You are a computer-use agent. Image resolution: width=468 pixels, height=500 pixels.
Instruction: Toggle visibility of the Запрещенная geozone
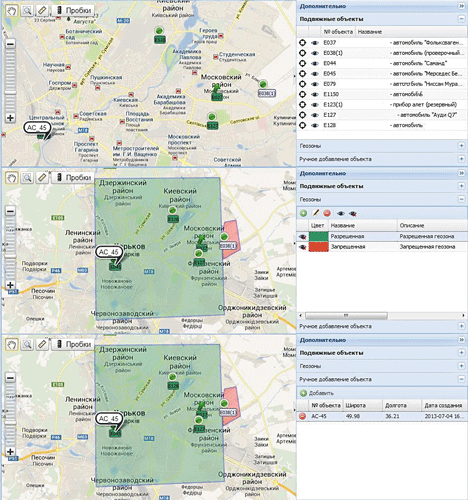click(303, 247)
